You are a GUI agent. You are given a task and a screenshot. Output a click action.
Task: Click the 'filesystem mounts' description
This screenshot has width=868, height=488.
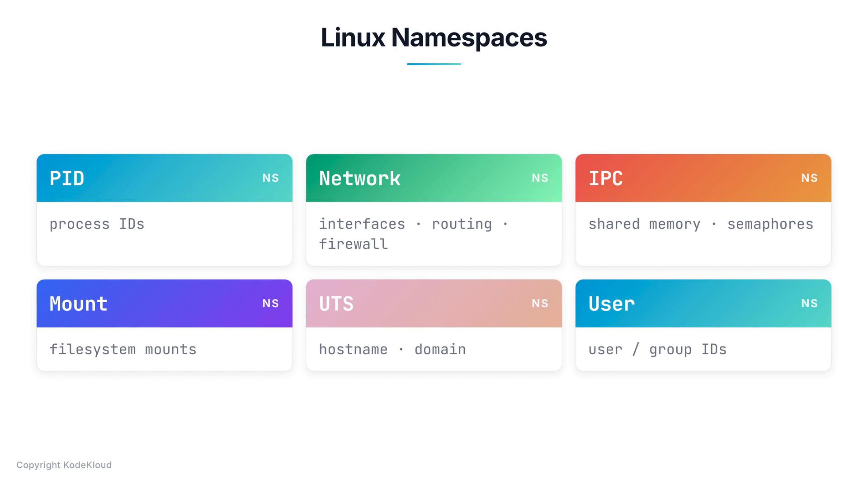(x=123, y=349)
